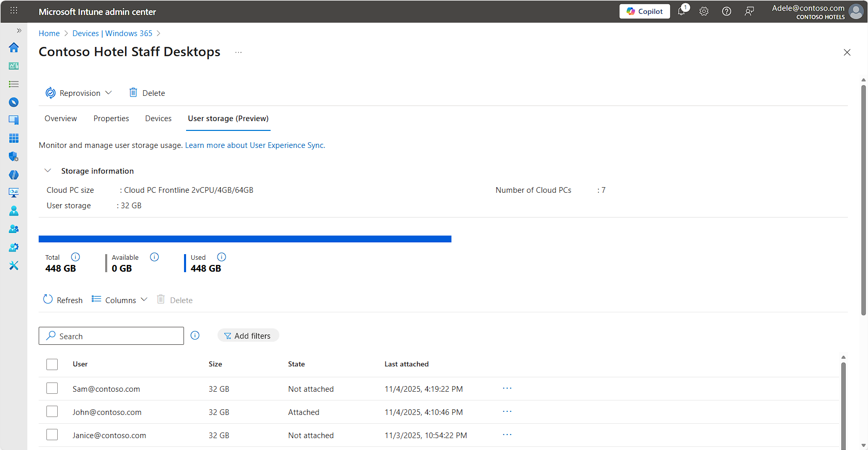The height and width of the screenshot is (450, 868).
Task: Click the Janice@contoso.com user cell
Action: [x=109, y=436]
